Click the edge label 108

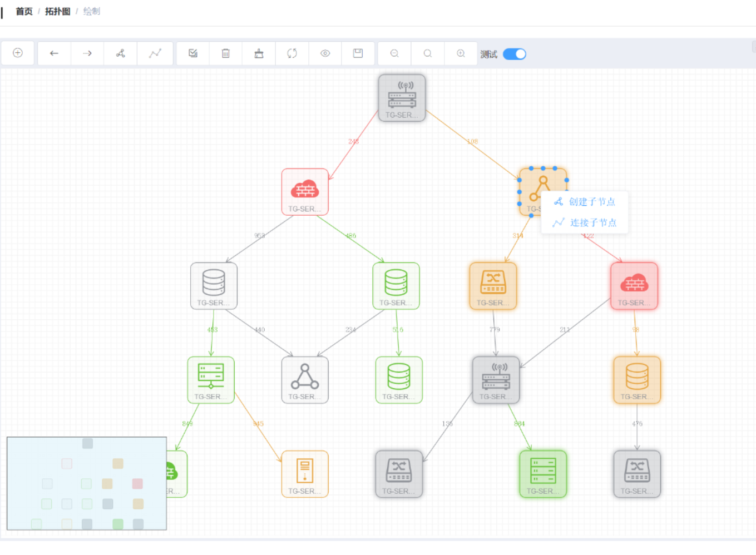click(472, 141)
